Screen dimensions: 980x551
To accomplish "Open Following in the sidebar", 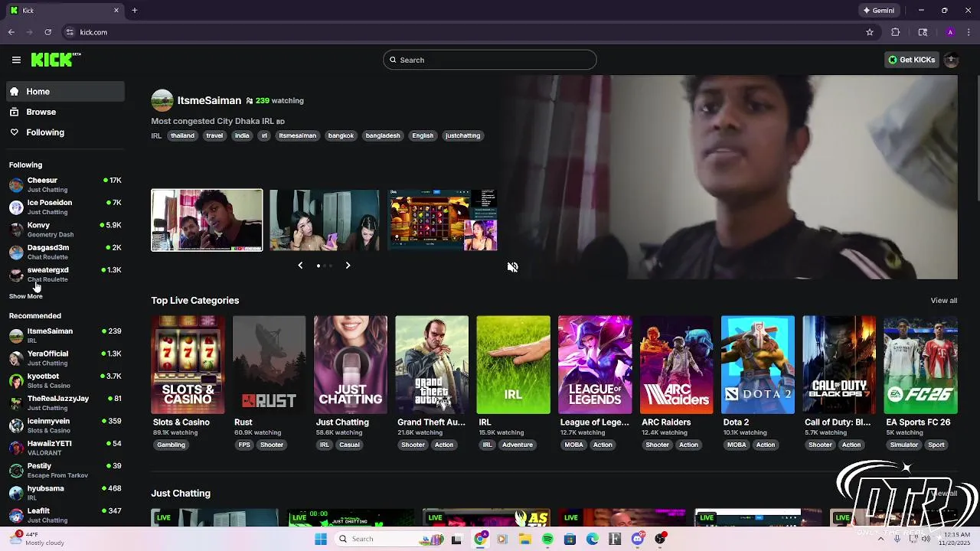I will pyautogui.click(x=66, y=132).
